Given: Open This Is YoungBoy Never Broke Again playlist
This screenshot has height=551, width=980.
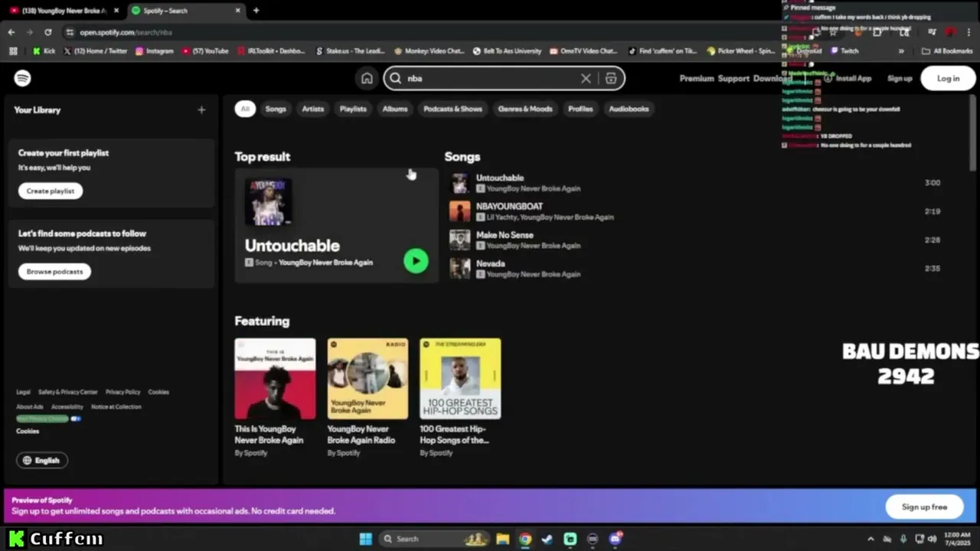Looking at the screenshot, I should 275,398.
